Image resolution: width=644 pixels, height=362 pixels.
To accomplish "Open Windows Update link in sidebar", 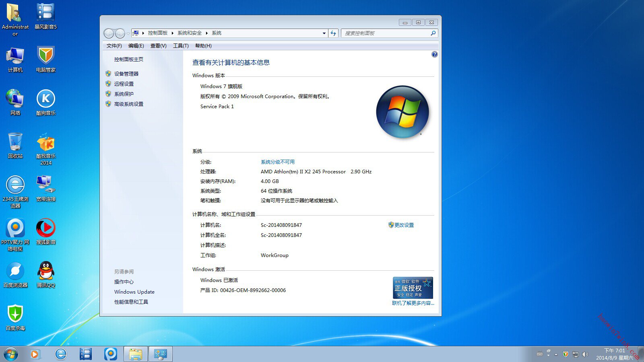I will pos(134,292).
